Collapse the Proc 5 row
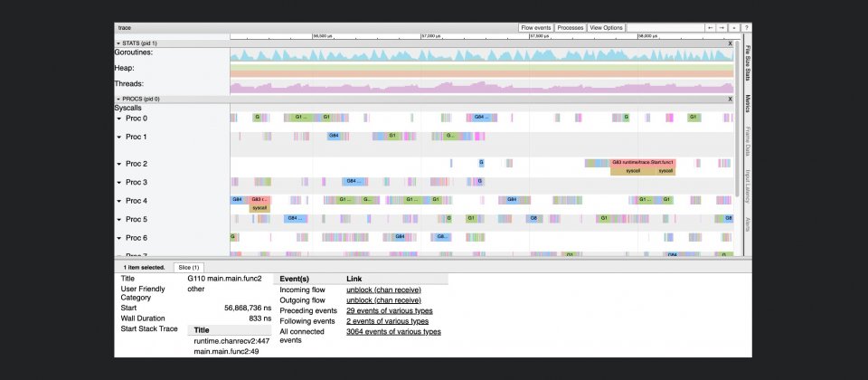 pos(119,219)
